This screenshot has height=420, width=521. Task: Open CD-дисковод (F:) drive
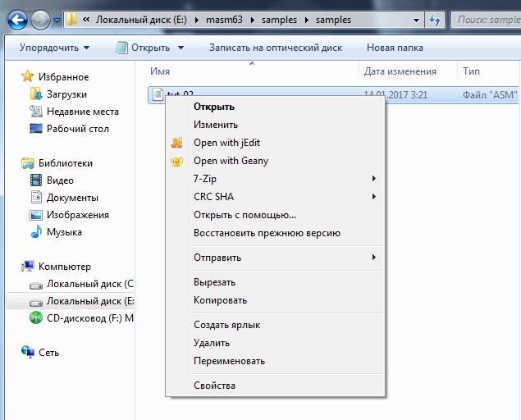click(89, 318)
